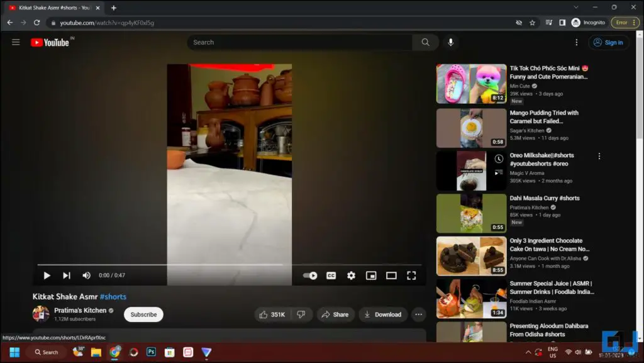The image size is (644, 363).
Task: Enter Fullscreen mode
Action: pos(411,275)
